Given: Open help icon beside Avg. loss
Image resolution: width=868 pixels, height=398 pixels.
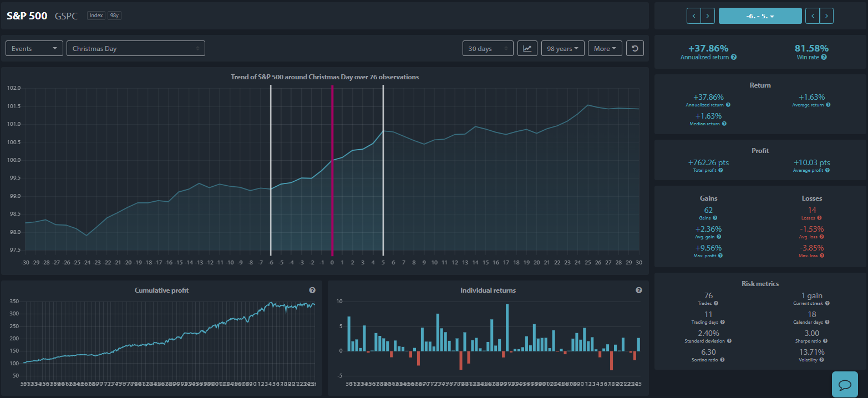Looking at the screenshot, I should tap(822, 237).
